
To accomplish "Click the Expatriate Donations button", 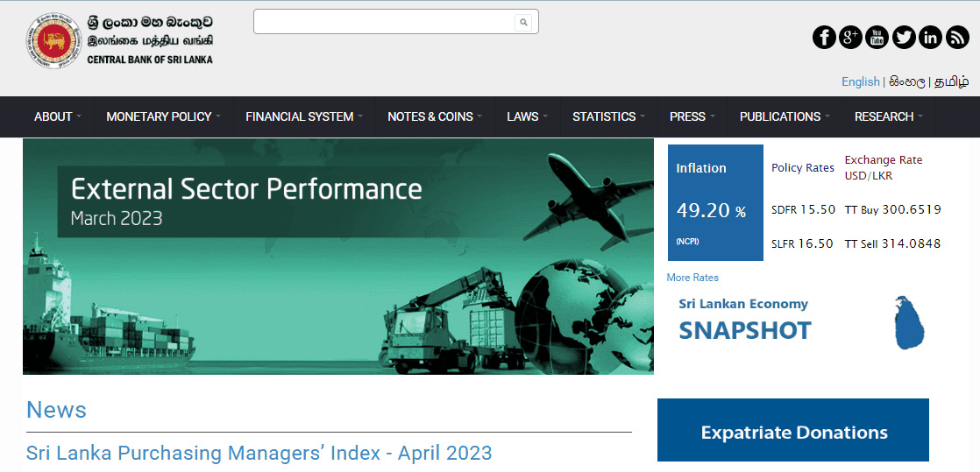I will (x=793, y=431).
